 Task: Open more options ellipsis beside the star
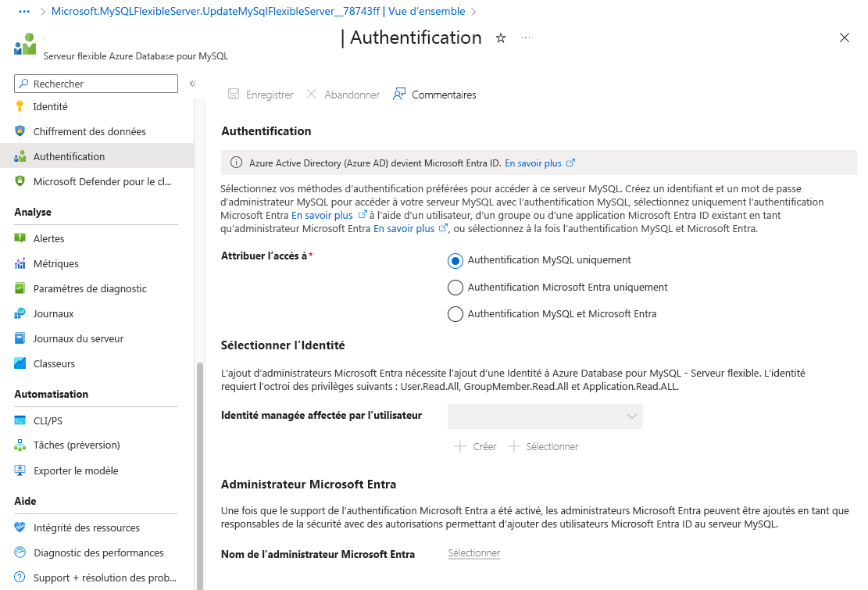(x=526, y=38)
